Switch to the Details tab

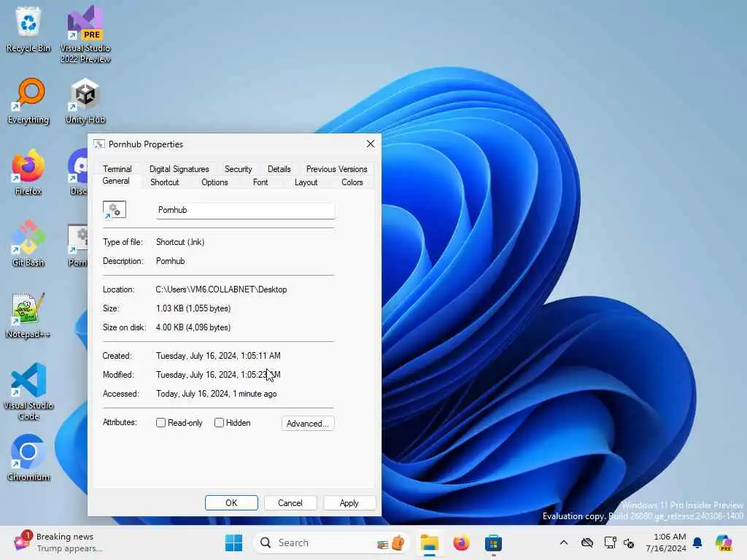click(x=279, y=169)
